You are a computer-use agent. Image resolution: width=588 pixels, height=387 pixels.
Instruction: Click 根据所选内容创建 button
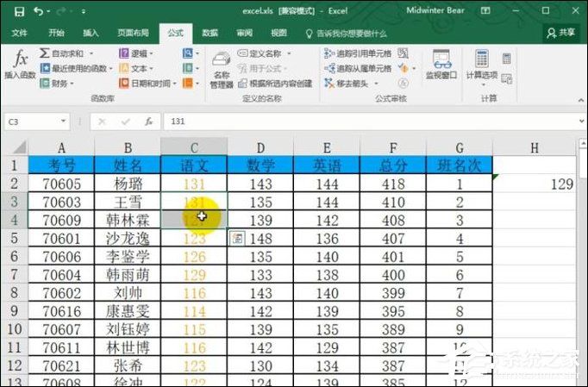point(275,84)
